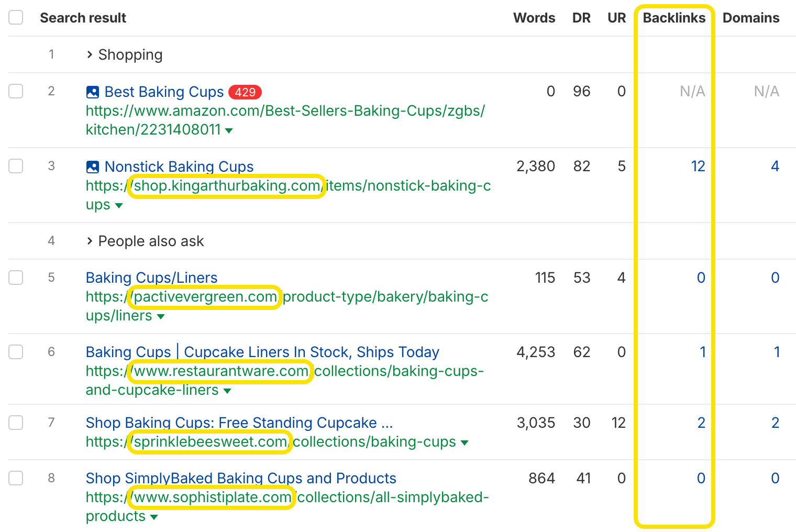Open the Best Baking Cups result link

click(x=163, y=92)
